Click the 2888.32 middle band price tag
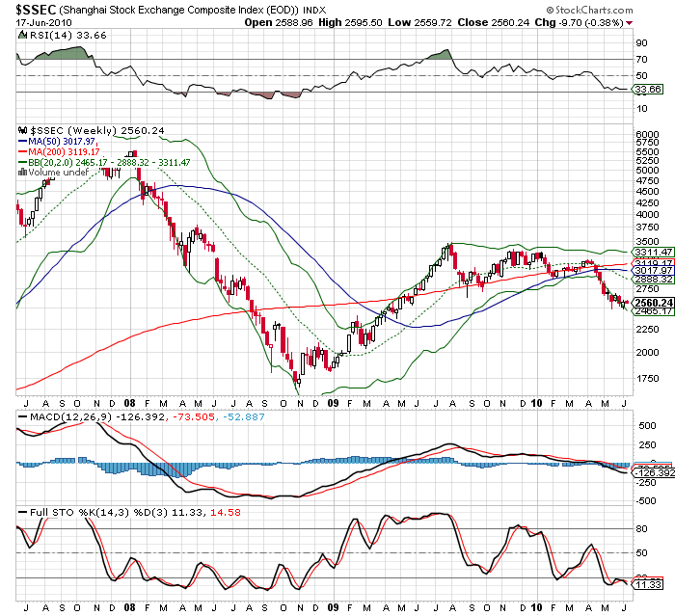Screen dimensions: 675x616 point(653,279)
